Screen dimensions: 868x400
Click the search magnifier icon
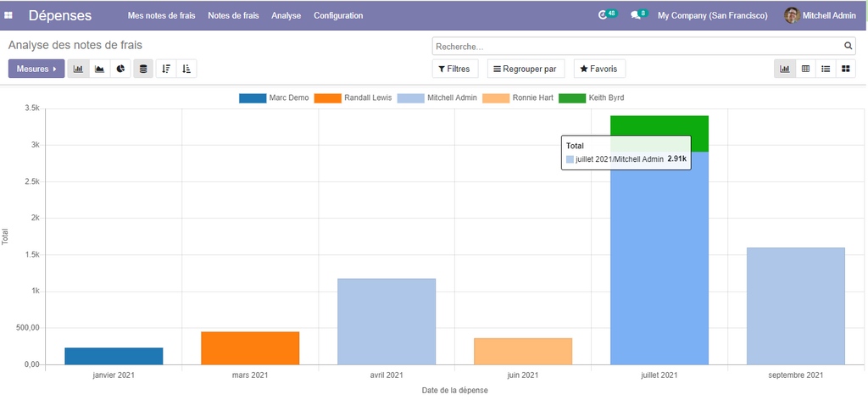tap(848, 46)
